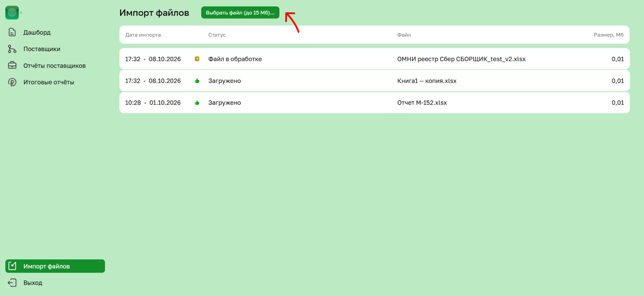Click the Итоговые отчёты ruble icon
The width and height of the screenshot is (644, 296).
[12, 82]
